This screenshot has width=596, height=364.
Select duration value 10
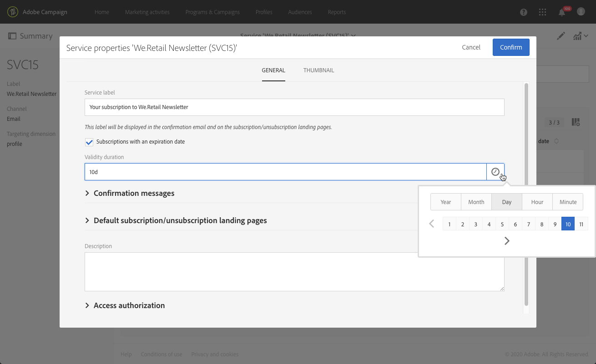(568, 224)
